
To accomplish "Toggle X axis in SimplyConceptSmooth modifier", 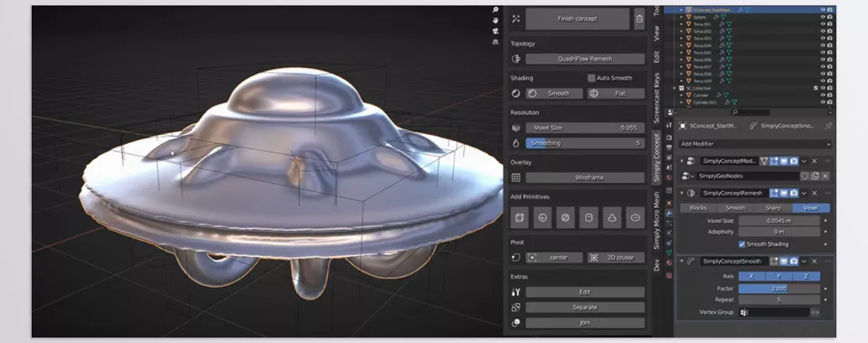I will pyautogui.click(x=751, y=277).
